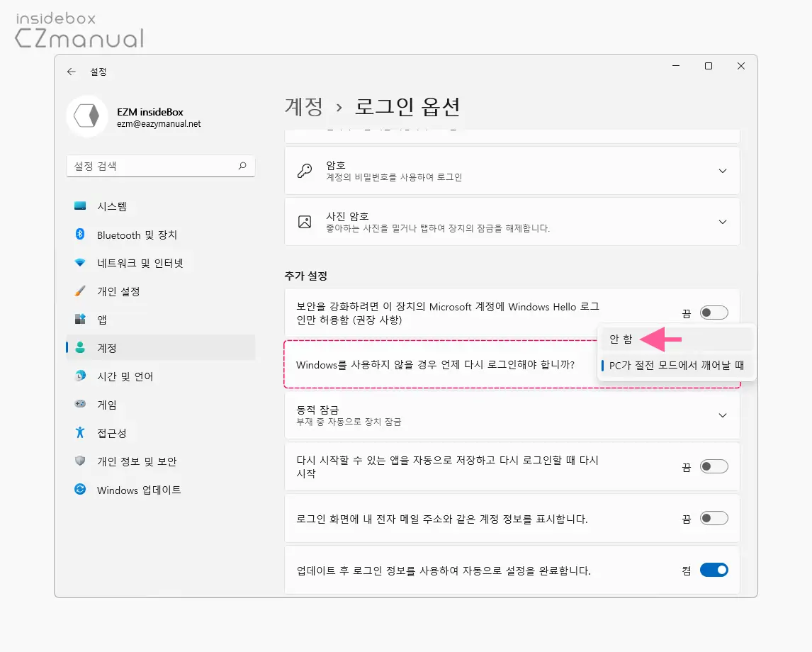Open Bluetooth 및 장치 settings label
The height and width of the screenshot is (652, 812).
[137, 235]
